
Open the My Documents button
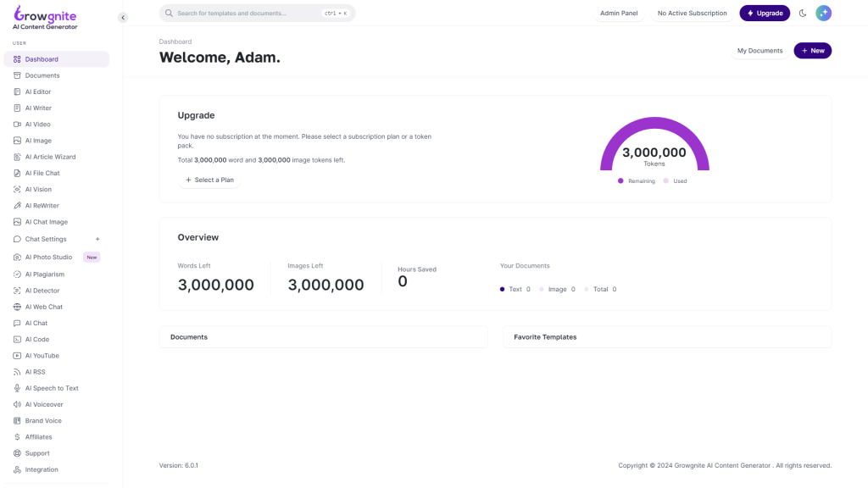(759, 51)
